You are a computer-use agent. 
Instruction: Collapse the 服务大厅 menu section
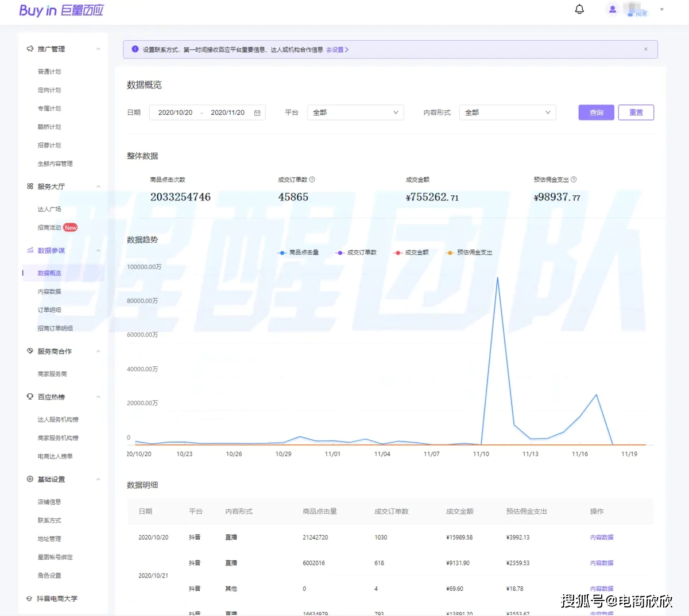98,186
